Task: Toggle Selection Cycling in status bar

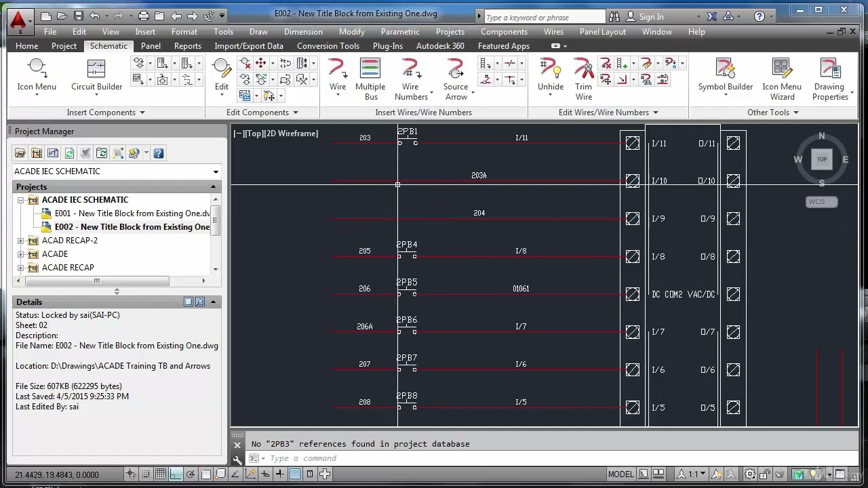Action: point(325,474)
